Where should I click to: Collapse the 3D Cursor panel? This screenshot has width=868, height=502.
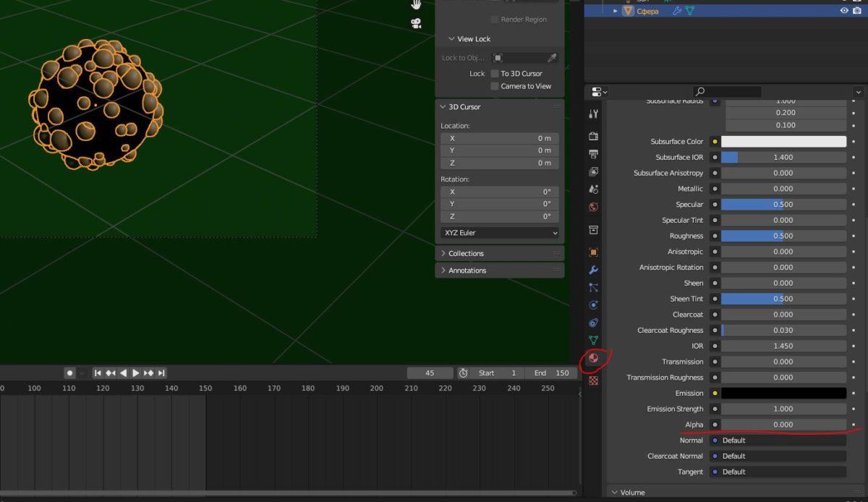coord(443,107)
